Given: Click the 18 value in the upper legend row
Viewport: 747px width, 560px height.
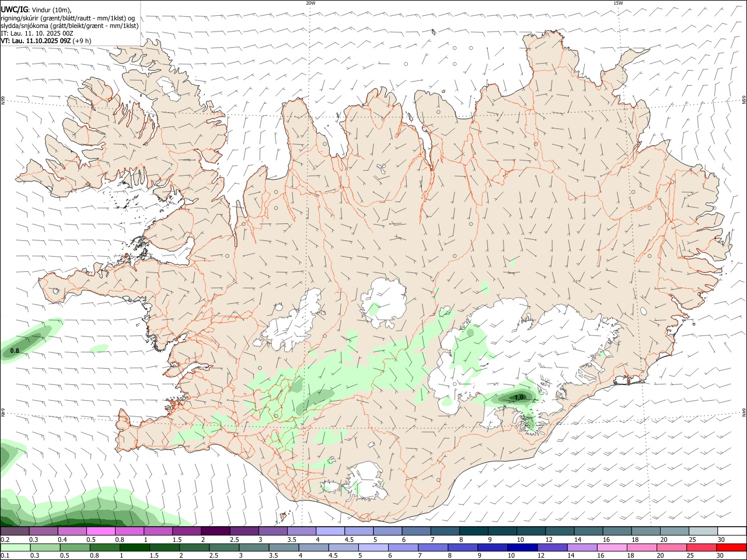Looking at the screenshot, I should [636, 540].
